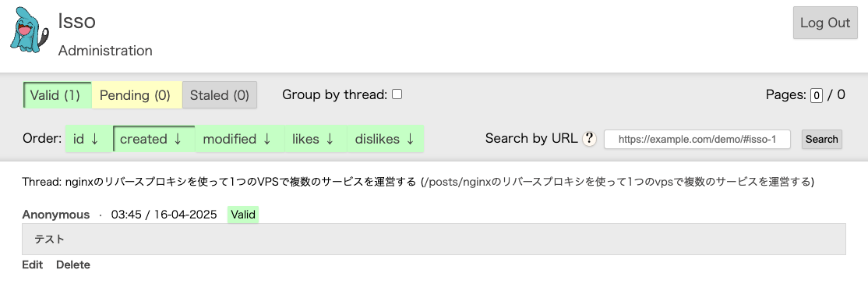Switch to the Staled (0) tab
Viewport: 868px width, 284px height.
(x=220, y=95)
